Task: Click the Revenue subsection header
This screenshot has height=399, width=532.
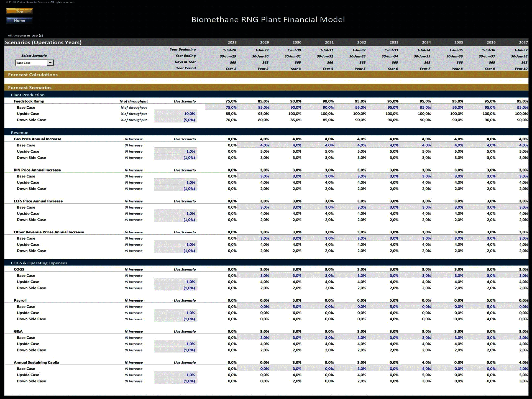Action: [x=266, y=132]
